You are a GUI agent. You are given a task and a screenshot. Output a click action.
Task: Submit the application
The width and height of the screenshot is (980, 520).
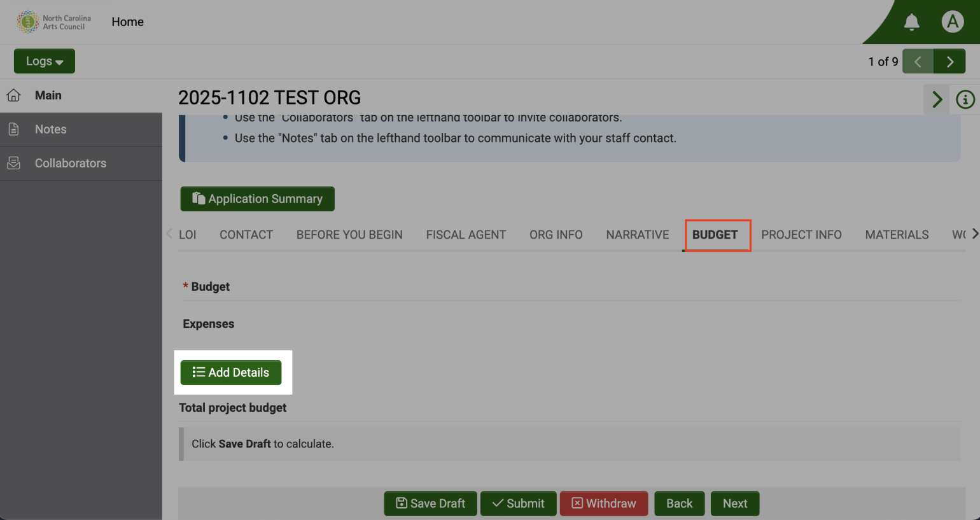518,503
